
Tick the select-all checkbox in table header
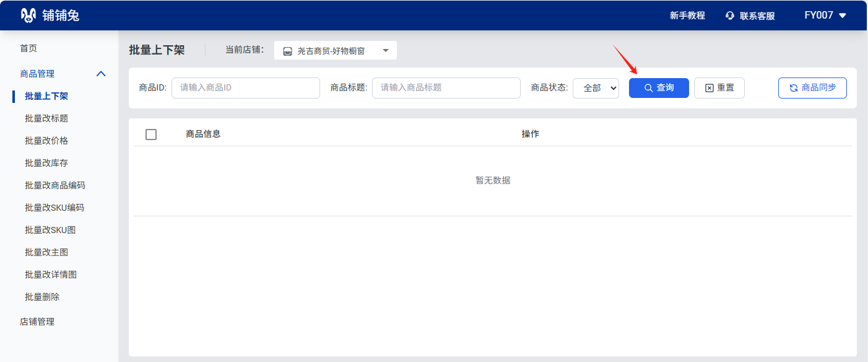(151, 135)
